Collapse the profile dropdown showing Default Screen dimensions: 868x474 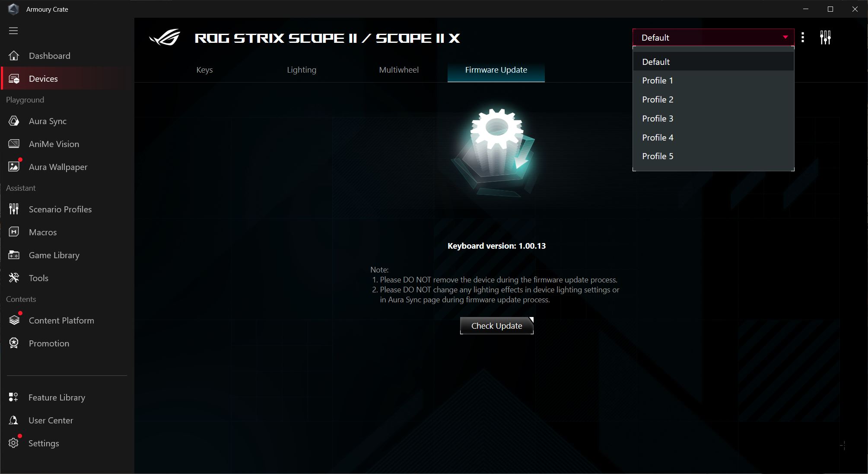713,38
